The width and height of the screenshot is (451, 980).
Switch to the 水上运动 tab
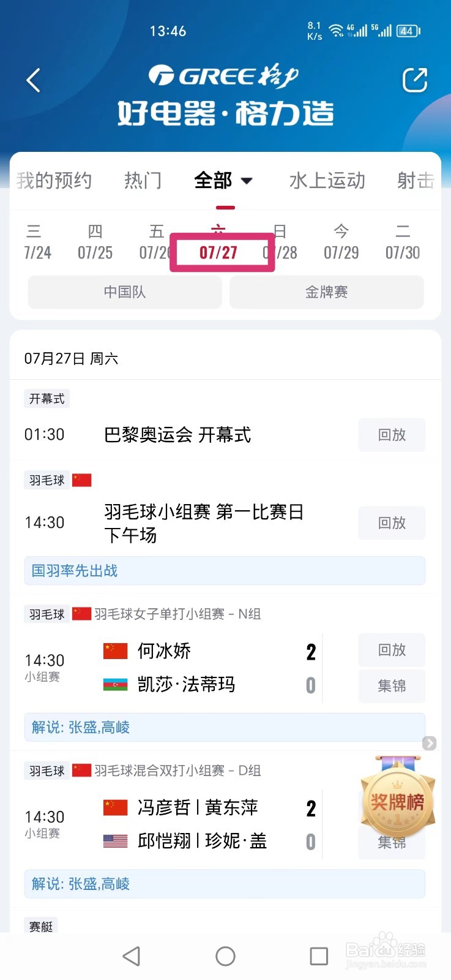327,181
